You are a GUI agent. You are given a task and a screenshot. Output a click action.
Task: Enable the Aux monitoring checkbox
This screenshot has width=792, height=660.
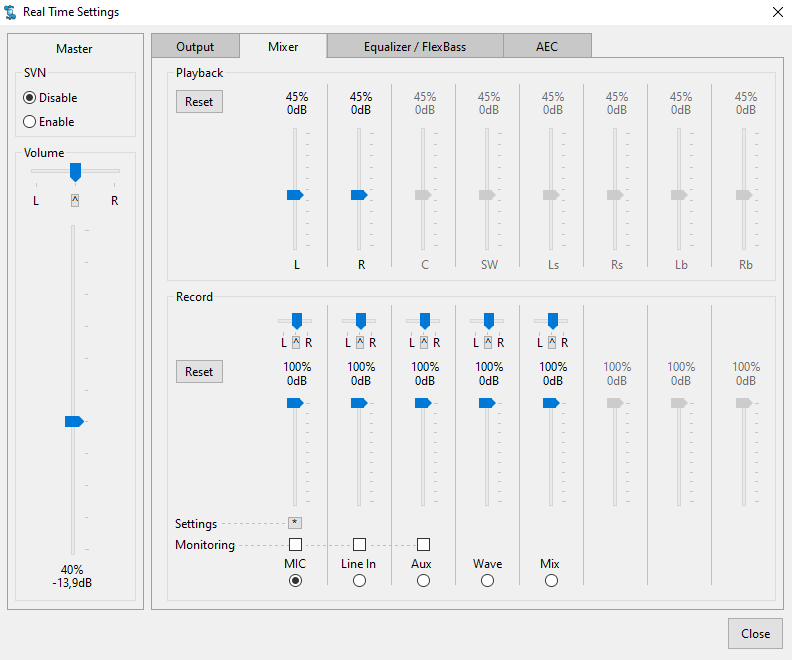pyautogui.click(x=423, y=544)
